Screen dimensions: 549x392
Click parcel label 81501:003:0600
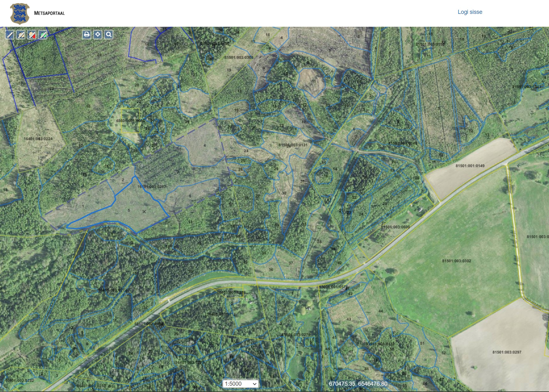pyautogui.click(x=395, y=227)
